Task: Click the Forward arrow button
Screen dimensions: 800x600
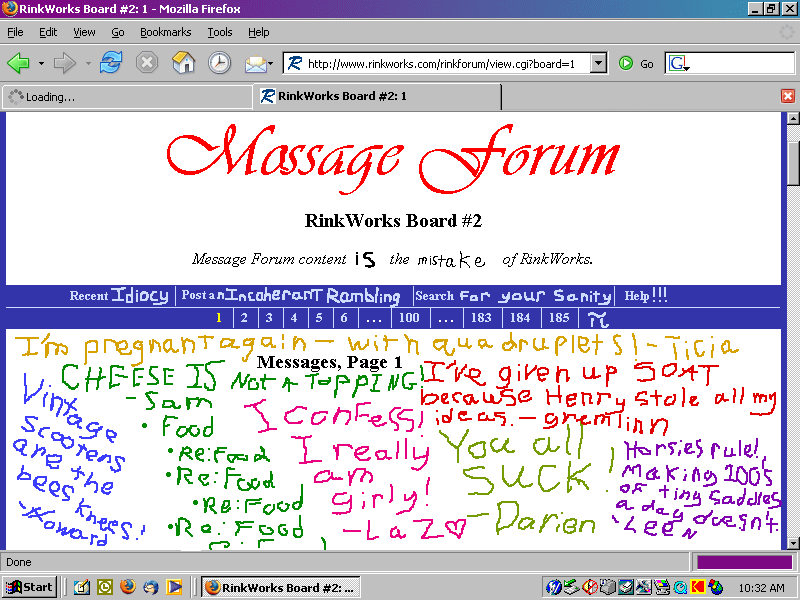Action: click(64, 63)
